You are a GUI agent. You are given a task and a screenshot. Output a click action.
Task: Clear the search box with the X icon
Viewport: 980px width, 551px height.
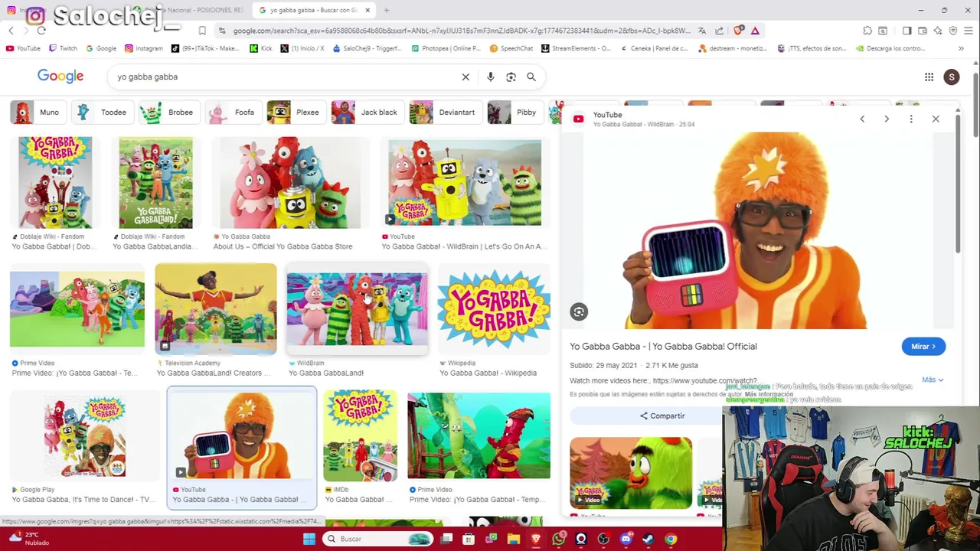coord(465,77)
